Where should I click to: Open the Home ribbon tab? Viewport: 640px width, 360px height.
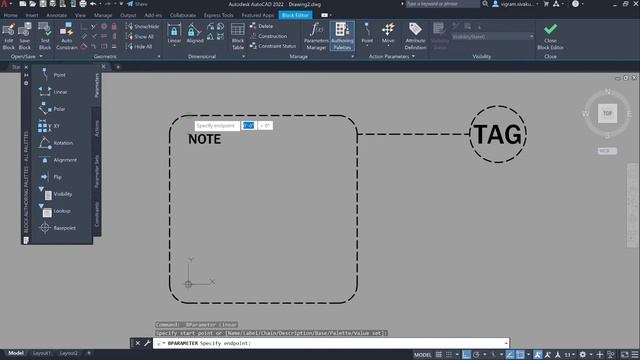[11, 15]
